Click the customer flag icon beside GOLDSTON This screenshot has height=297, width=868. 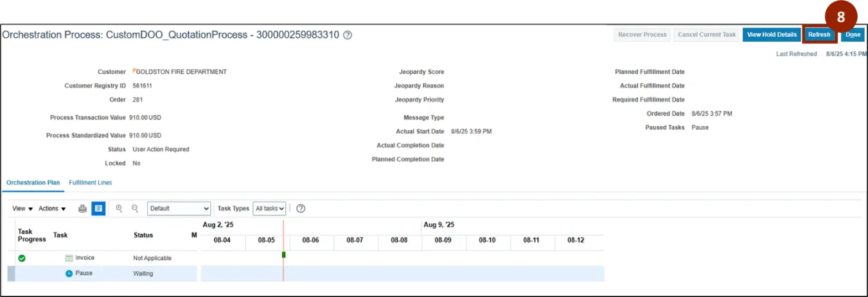[134, 71]
